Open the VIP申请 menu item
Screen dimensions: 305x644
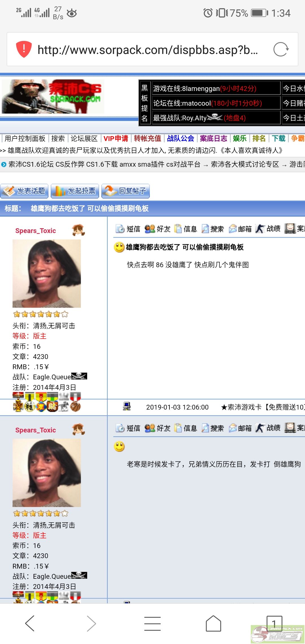coord(116,138)
